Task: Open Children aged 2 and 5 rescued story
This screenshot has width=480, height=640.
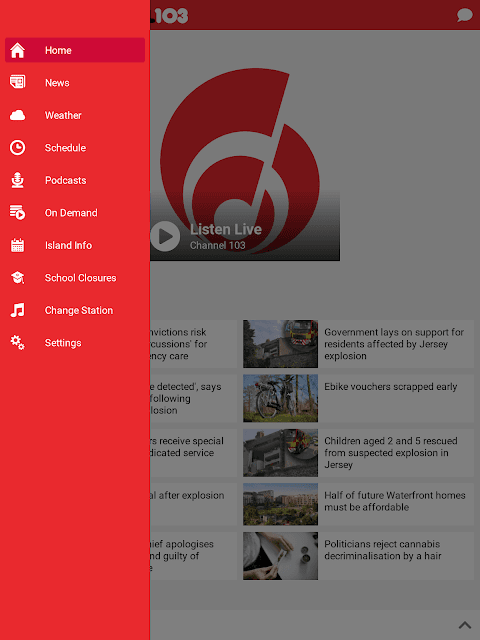Action: [x=358, y=453]
